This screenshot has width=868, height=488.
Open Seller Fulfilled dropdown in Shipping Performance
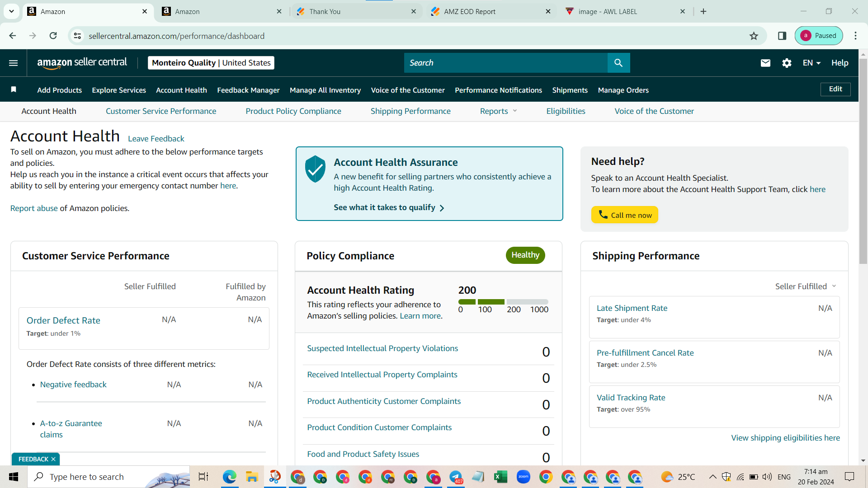806,286
